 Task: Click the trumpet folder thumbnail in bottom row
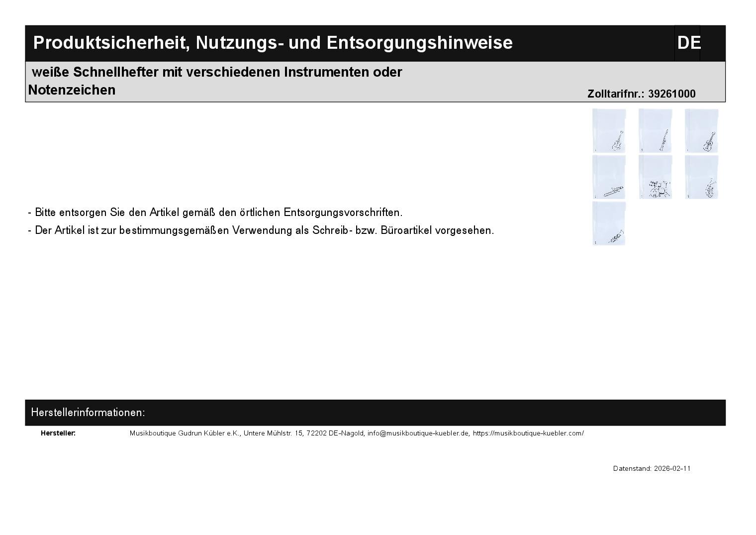click(609, 223)
